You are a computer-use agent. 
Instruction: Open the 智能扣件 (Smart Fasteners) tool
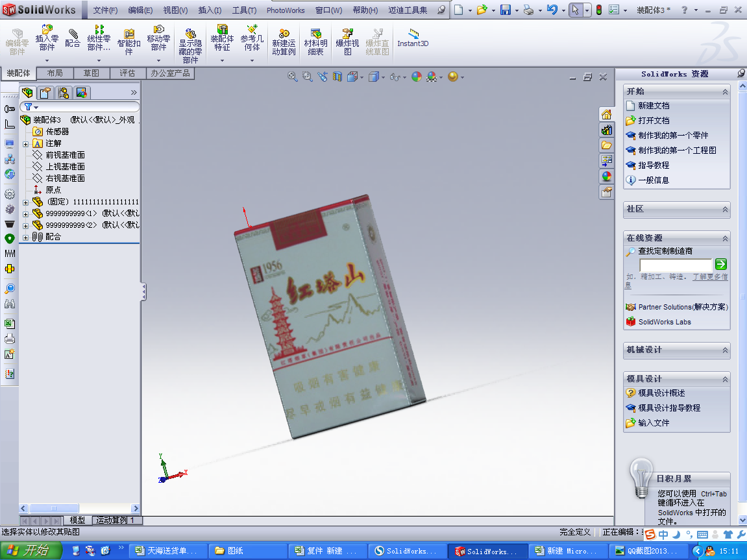click(x=129, y=42)
